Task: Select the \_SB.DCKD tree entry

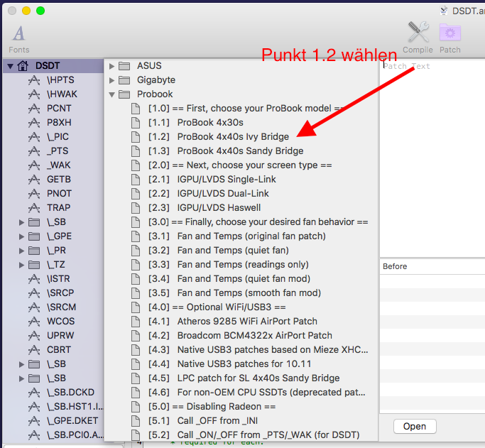Action: (x=70, y=393)
